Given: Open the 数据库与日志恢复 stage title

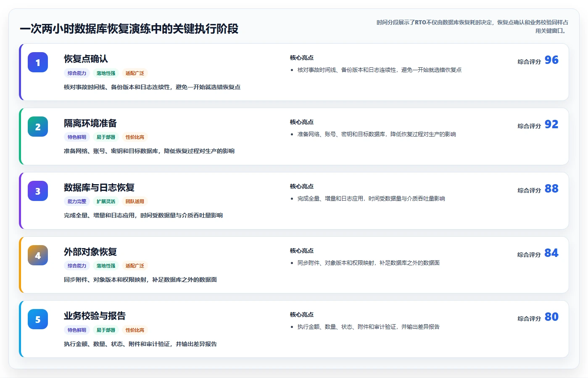Looking at the screenshot, I should tap(99, 188).
